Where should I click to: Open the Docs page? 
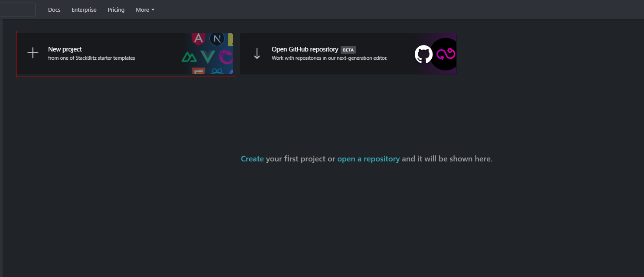coord(54,10)
